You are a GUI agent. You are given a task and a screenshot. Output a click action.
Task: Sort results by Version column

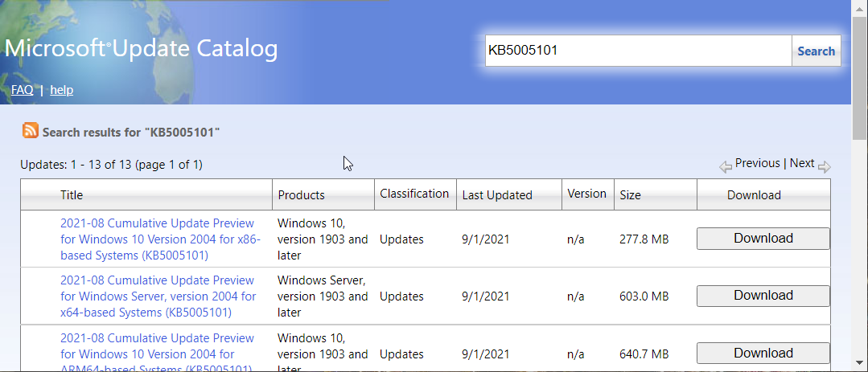[586, 194]
